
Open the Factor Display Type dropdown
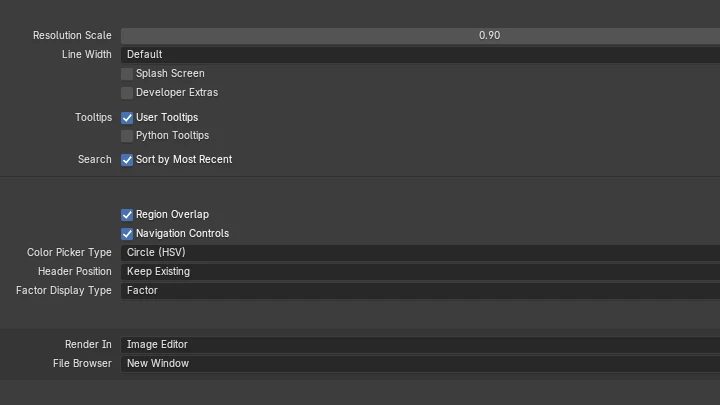click(x=420, y=290)
